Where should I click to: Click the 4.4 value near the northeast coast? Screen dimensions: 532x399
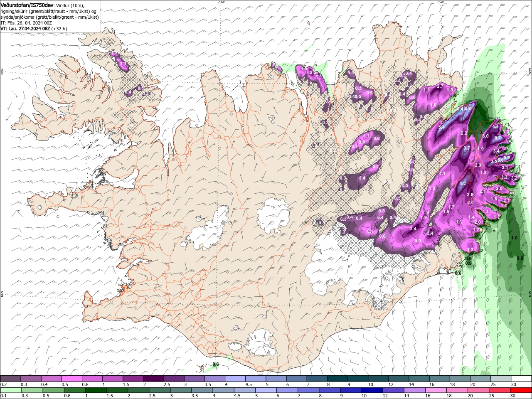pyautogui.click(x=495, y=126)
